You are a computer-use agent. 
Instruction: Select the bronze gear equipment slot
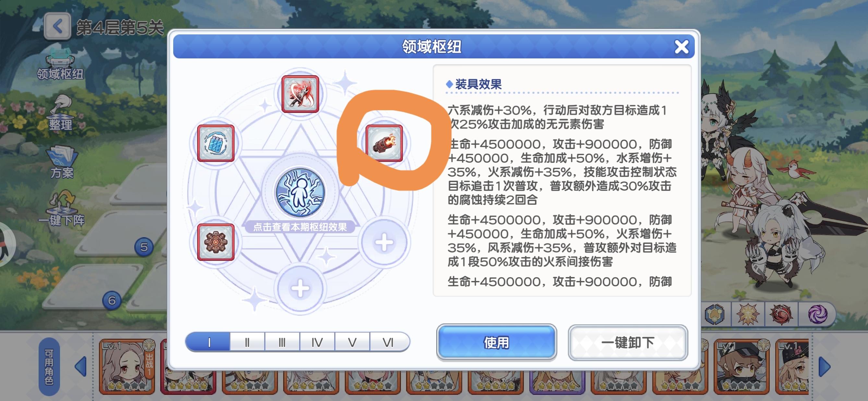click(x=216, y=242)
